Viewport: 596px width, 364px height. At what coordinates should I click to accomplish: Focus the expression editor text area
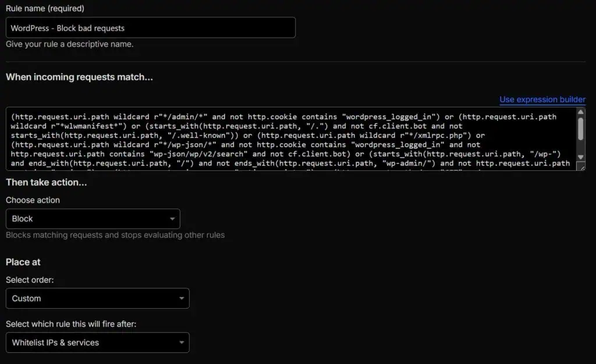coord(291,140)
